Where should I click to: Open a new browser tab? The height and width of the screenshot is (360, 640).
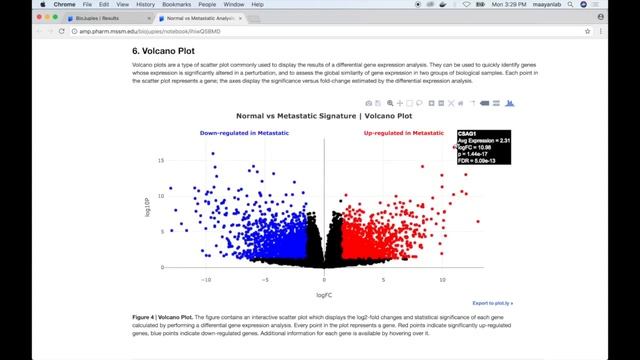(253, 18)
